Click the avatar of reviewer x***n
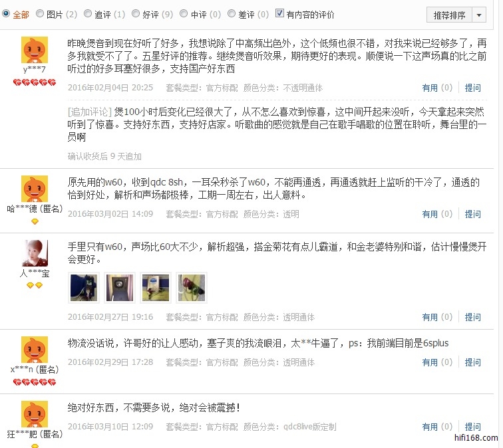Screen dimensions: 503x448 [x=35, y=350]
